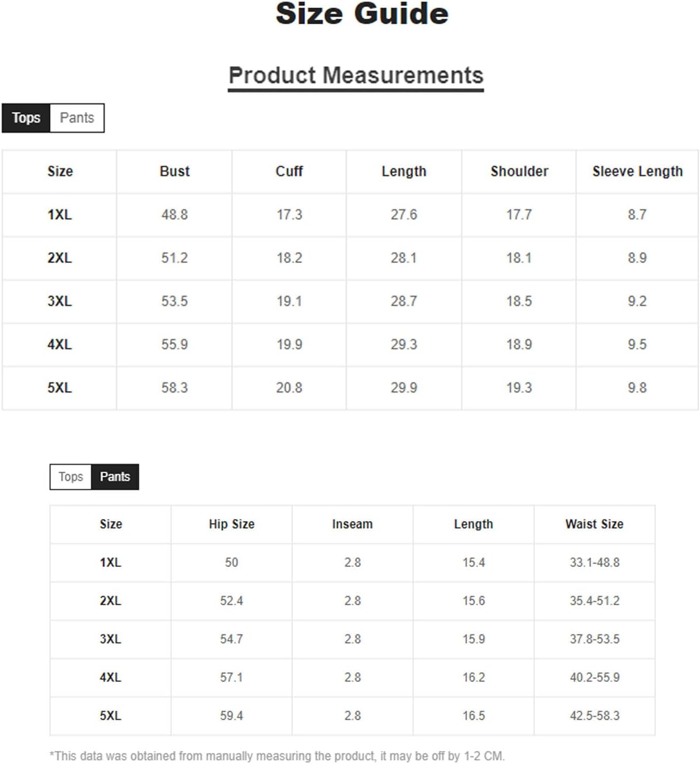Select the 4XL hip size value 57.1
700x764 pixels.
click(232, 678)
